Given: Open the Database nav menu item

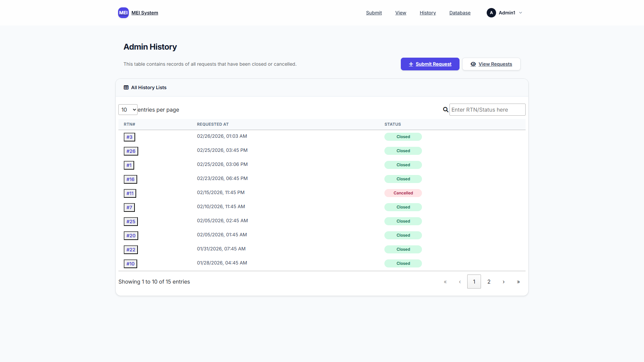Looking at the screenshot, I should point(460,13).
